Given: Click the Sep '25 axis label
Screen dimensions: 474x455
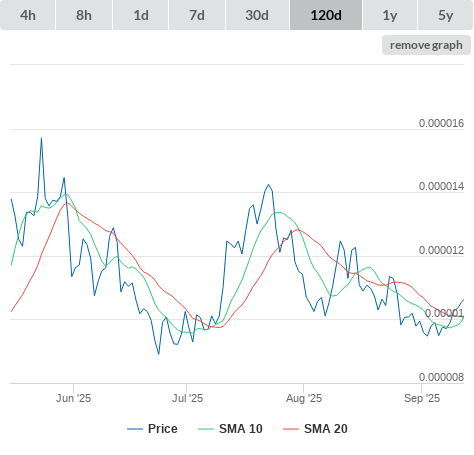Looking at the screenshot, I should (x=422, y=398).
